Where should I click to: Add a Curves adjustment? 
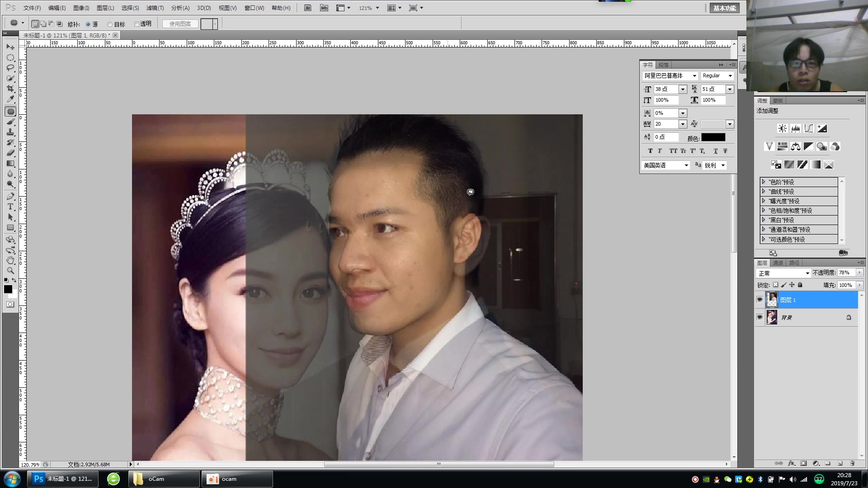tap(808, 129)
